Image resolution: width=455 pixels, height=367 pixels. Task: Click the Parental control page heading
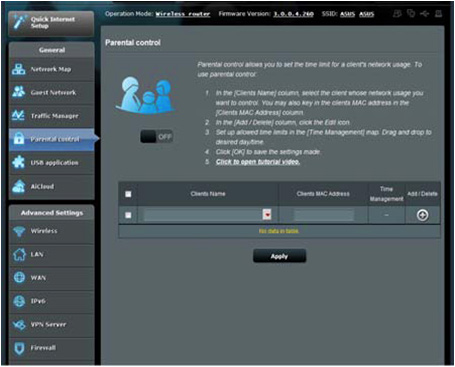click(133, 43)
